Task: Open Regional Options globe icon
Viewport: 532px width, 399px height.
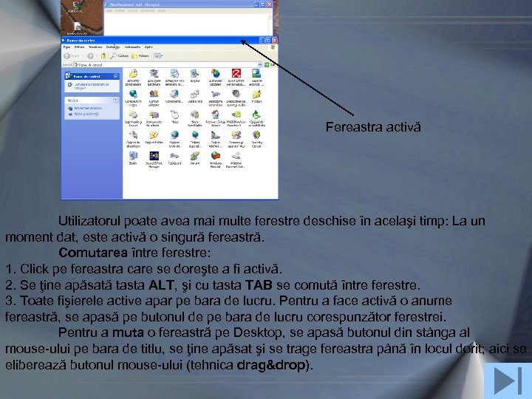Action: 195,135
